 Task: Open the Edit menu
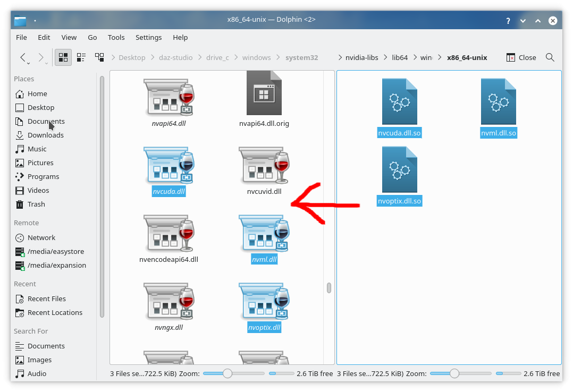click(x=44, y=37)
